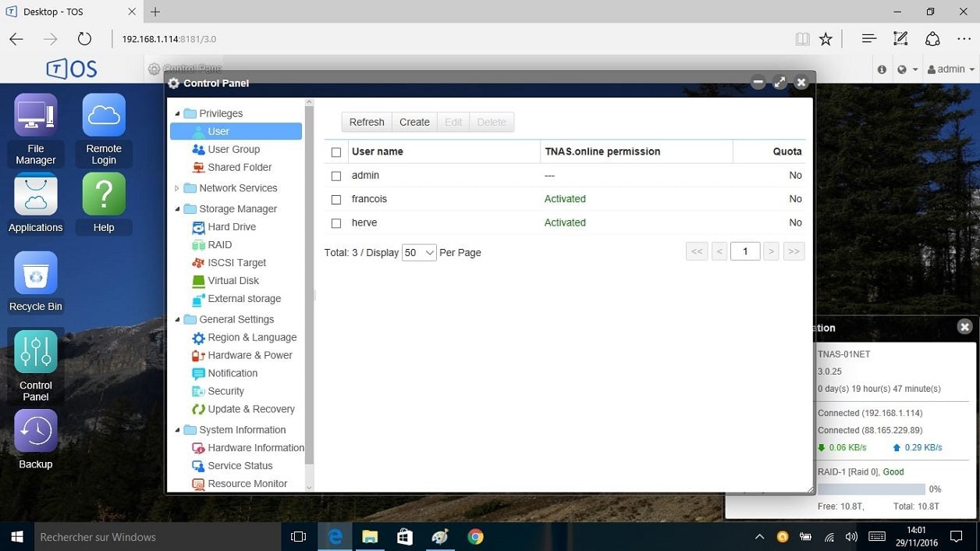Expand the Network Services tree section
The height and width of the screenshot is (551, 980).
click(177, 188)
